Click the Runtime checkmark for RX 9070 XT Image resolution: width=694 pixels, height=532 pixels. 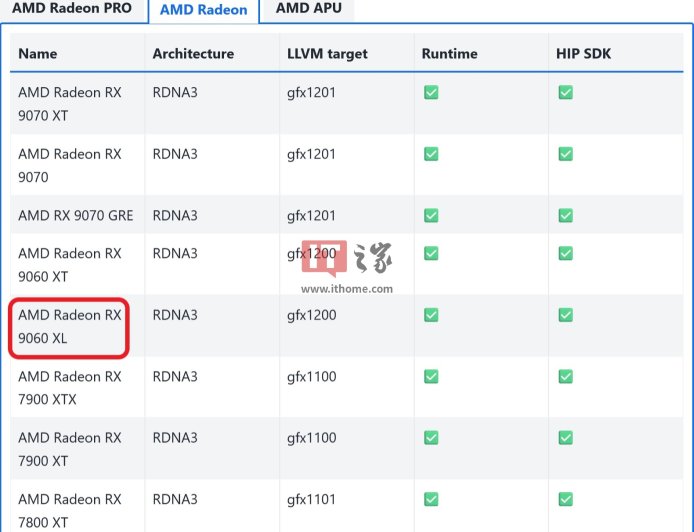(x=431, y=93)
